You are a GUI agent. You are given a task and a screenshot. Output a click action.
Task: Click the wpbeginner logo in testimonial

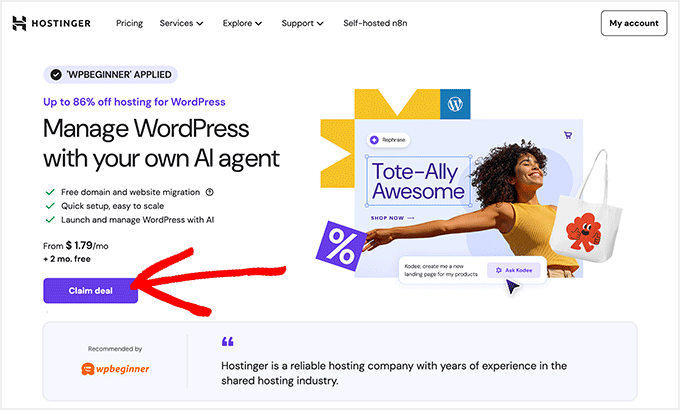pos(115,369)
